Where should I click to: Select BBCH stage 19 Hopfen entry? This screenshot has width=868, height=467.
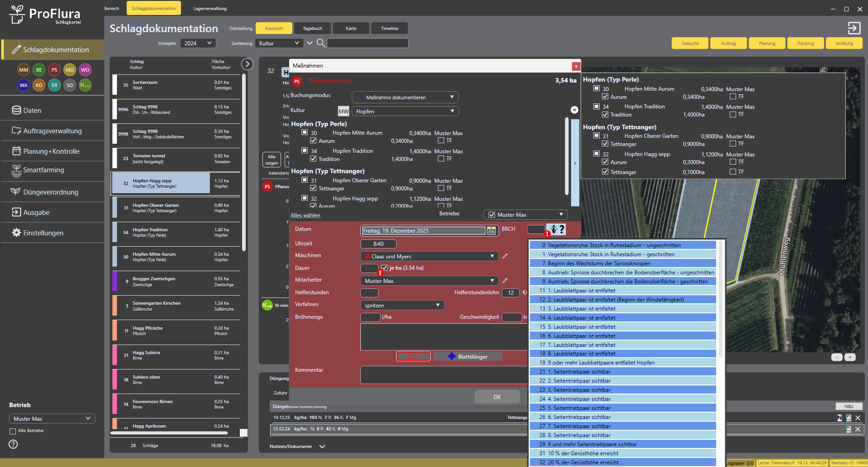(x=622, y=363)
